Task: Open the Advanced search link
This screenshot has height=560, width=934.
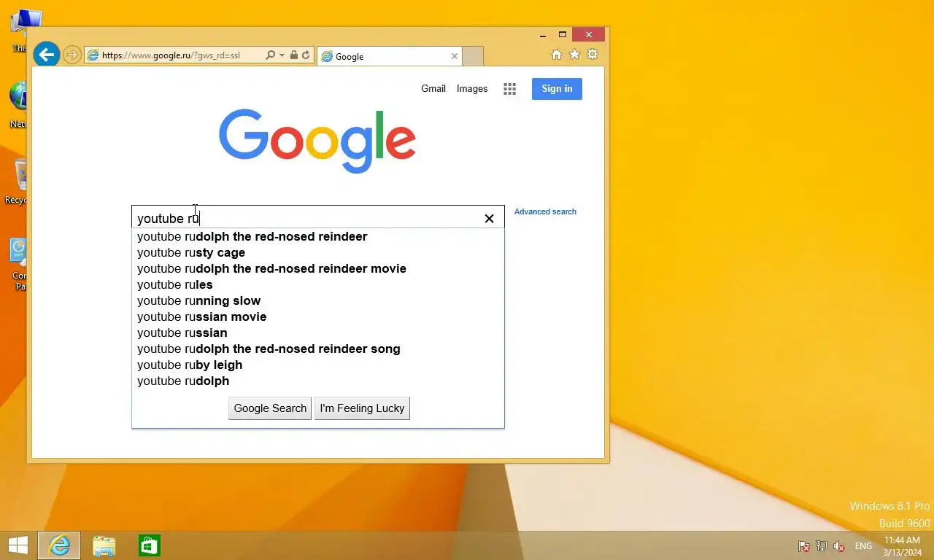Action: 545,211
